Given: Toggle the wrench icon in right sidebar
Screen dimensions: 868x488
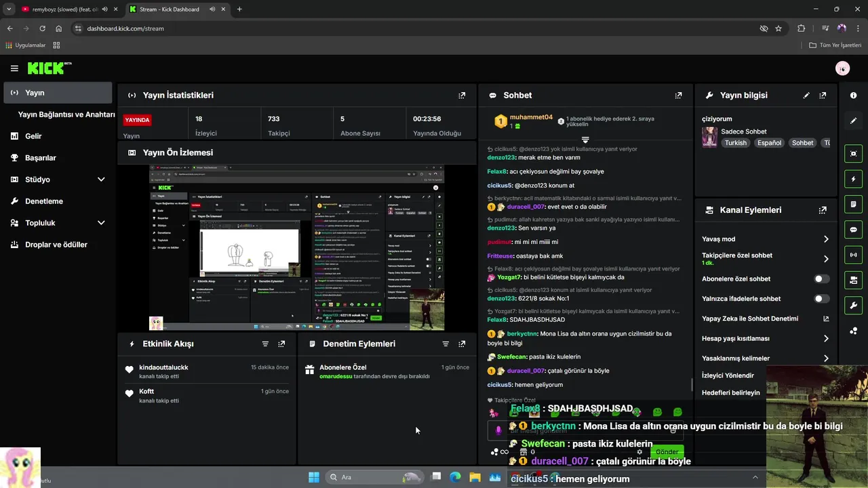Looking at the screenshot, I should [x=854, y=305].
